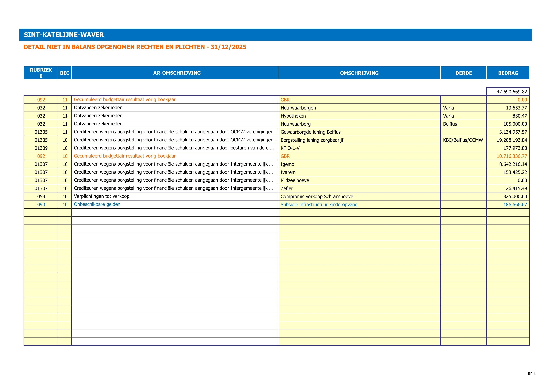This screenshot has width=555, height=392.
Task: Select the Belfius cell in DERDE column
Action: [x=463, y=124]
